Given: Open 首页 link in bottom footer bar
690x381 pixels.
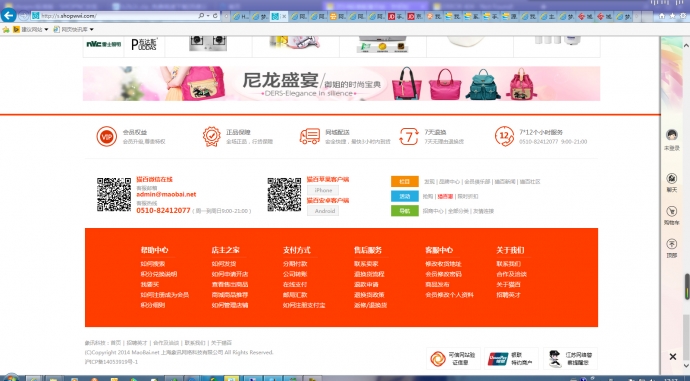Looking at the screenshot, I should point(115,343).
